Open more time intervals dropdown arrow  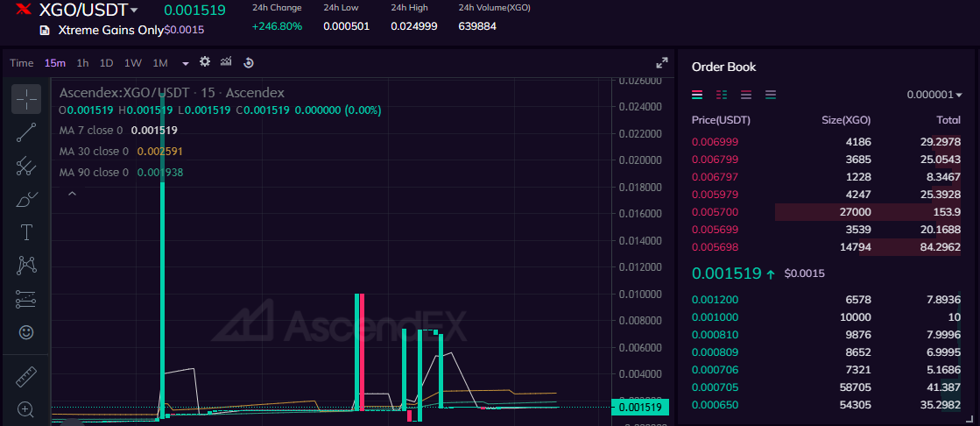pos(186,63)
